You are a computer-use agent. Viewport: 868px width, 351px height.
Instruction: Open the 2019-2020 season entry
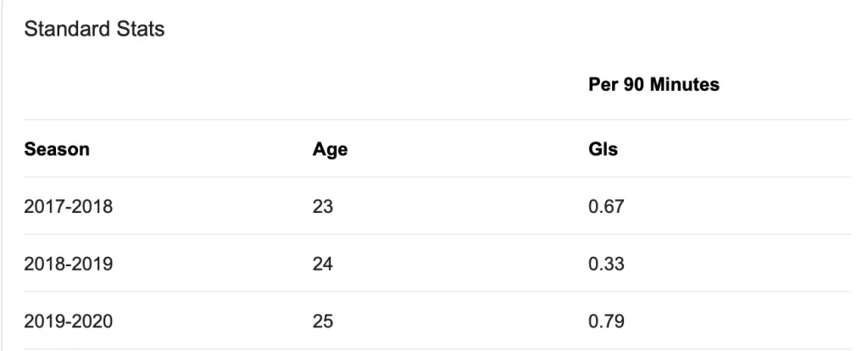(68, 321)
